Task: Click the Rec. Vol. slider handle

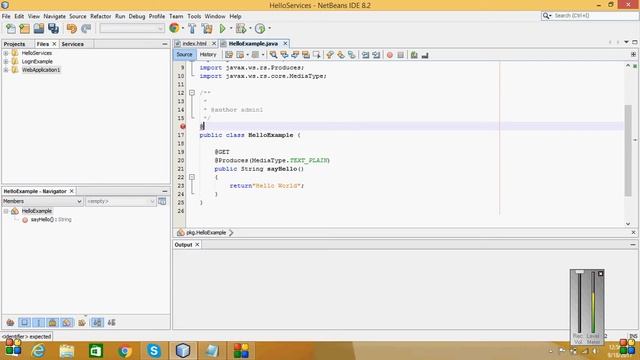Action: pyautogui.click(x=580, y=272)
